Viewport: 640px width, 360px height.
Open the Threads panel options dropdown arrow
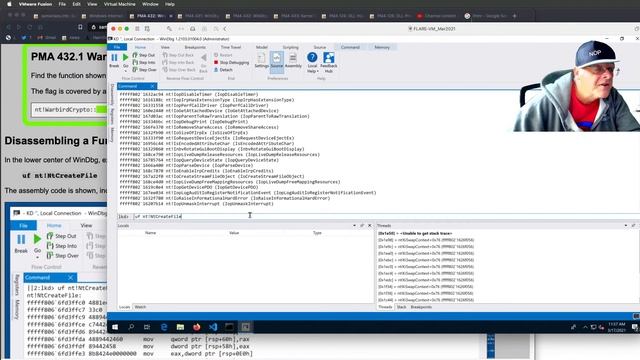pos(626,225)
